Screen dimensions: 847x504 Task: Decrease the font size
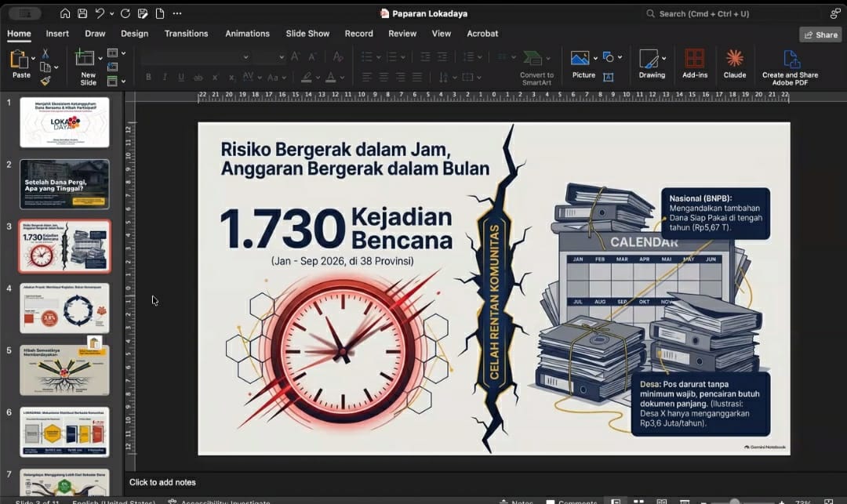tap(311, 56)
